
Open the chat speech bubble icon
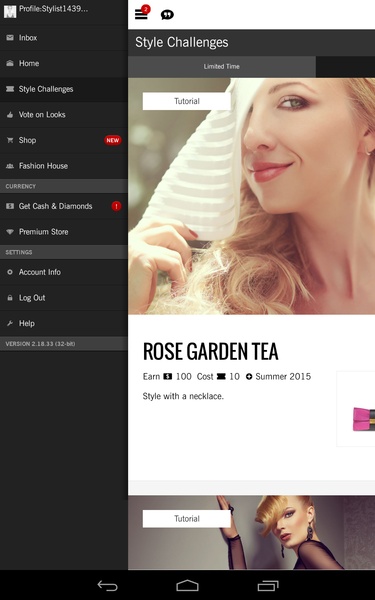167,15
